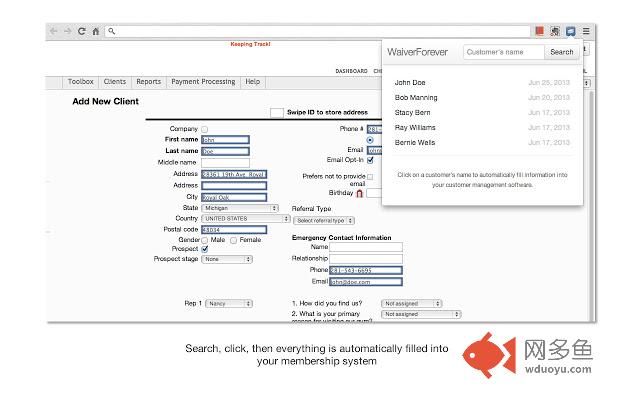Open the Rep 1 dropdown showing Nancy

229,304
